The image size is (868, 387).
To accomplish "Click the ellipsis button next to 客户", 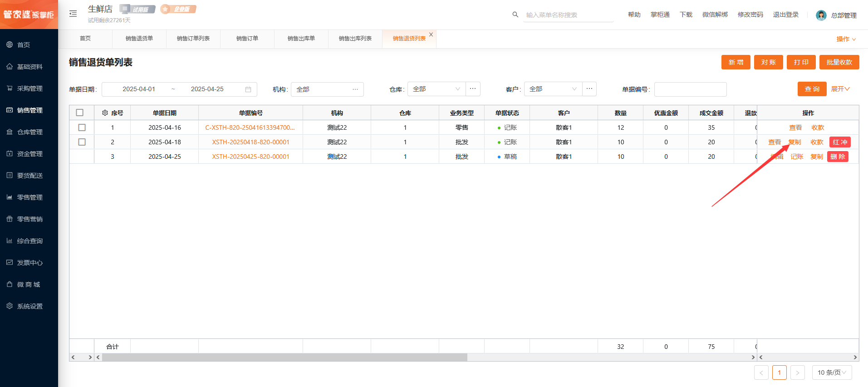I will click(x=589, y=89).
